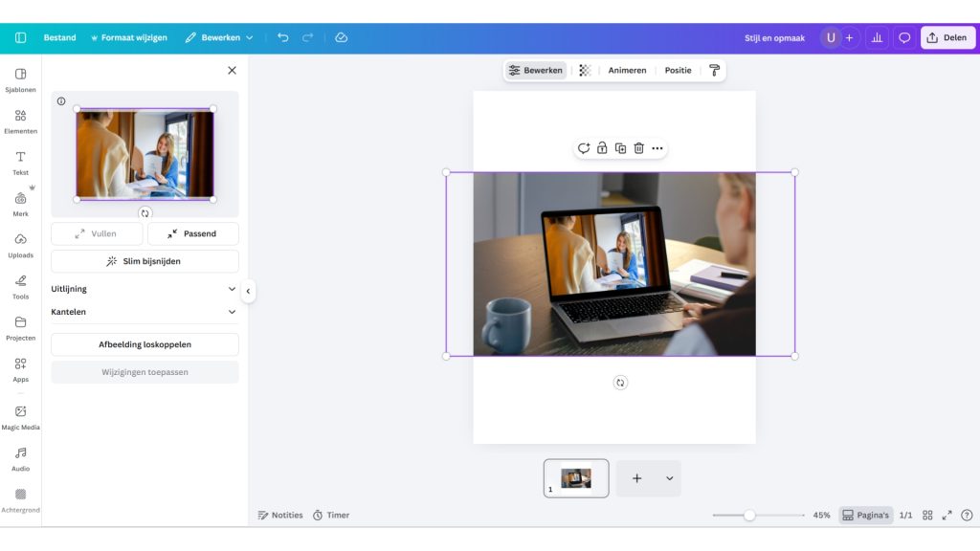Click the Slim bijsnijden button

pos(145,261)
